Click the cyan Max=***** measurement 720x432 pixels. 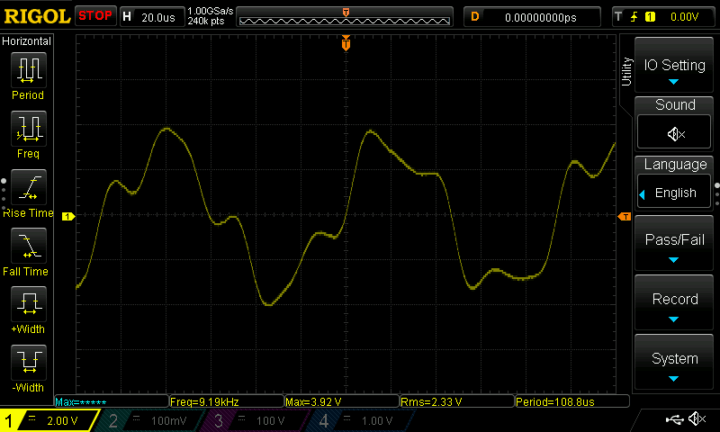(x=111, y=402)
